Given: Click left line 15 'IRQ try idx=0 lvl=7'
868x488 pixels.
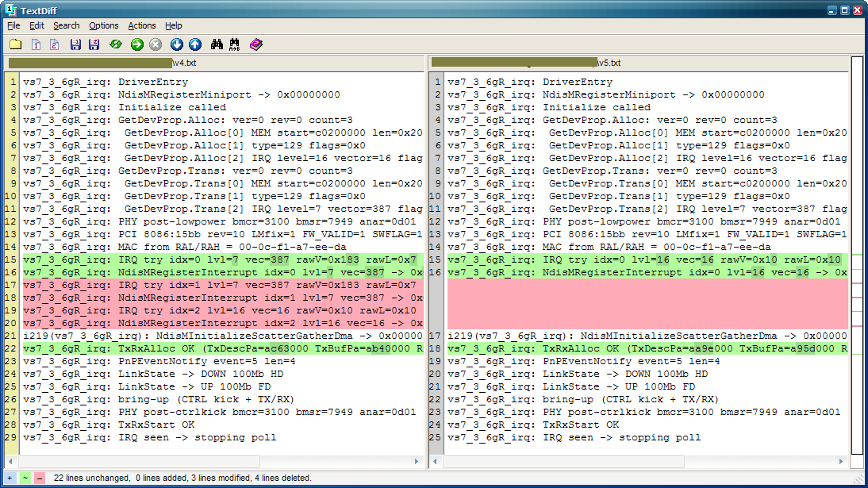Looking at the screenshot, I should pyautogui.click(x=222, y=259).
